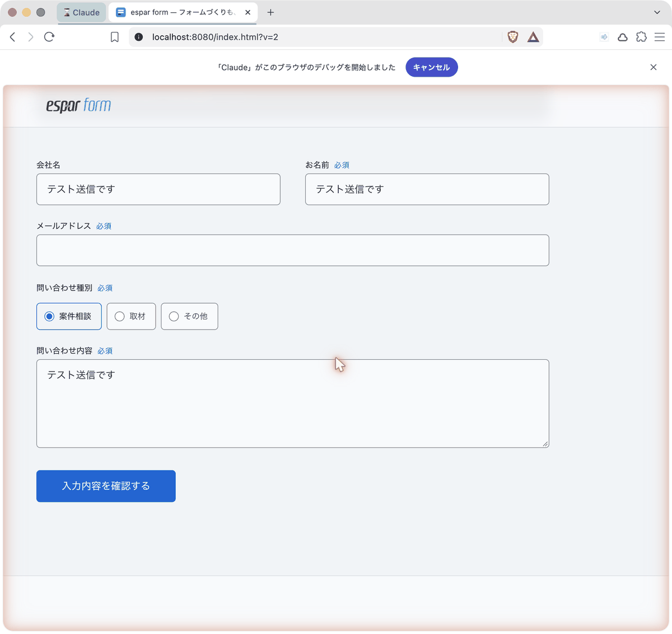
Task: Click into the 問い合わせ内容 textarea
Action: 293,403
